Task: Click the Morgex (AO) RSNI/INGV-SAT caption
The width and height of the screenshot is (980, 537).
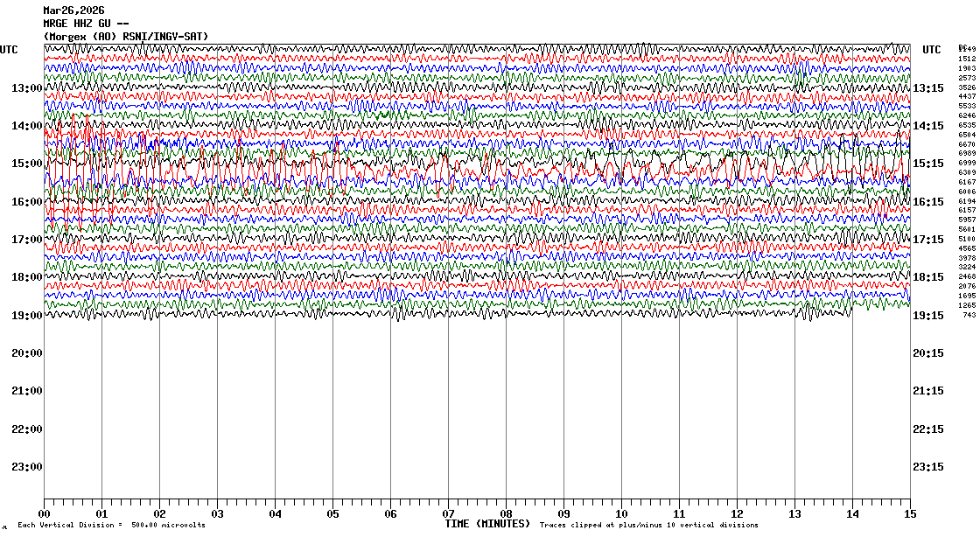Action: pyautogui.click(x=126, y=36)
